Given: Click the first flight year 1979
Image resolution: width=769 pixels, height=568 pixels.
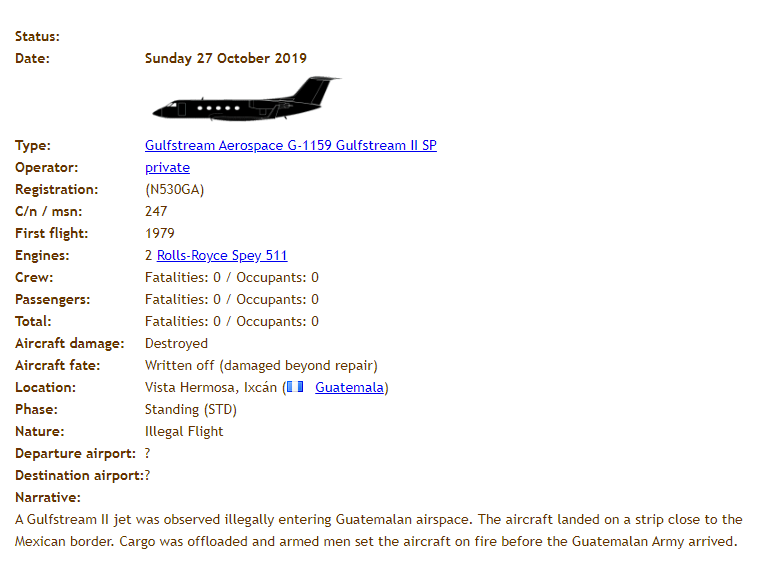Looking at the screenshot, I should coord(160,233).
